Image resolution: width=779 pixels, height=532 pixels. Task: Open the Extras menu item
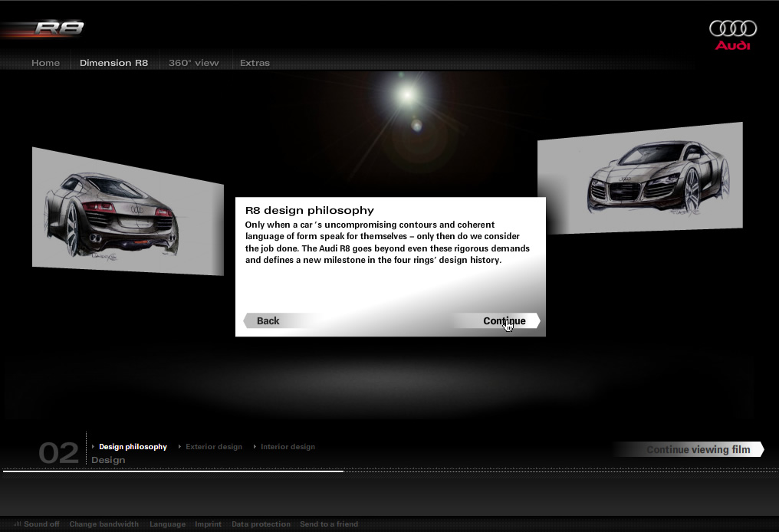pyautogui.click(x=255, y=63)
